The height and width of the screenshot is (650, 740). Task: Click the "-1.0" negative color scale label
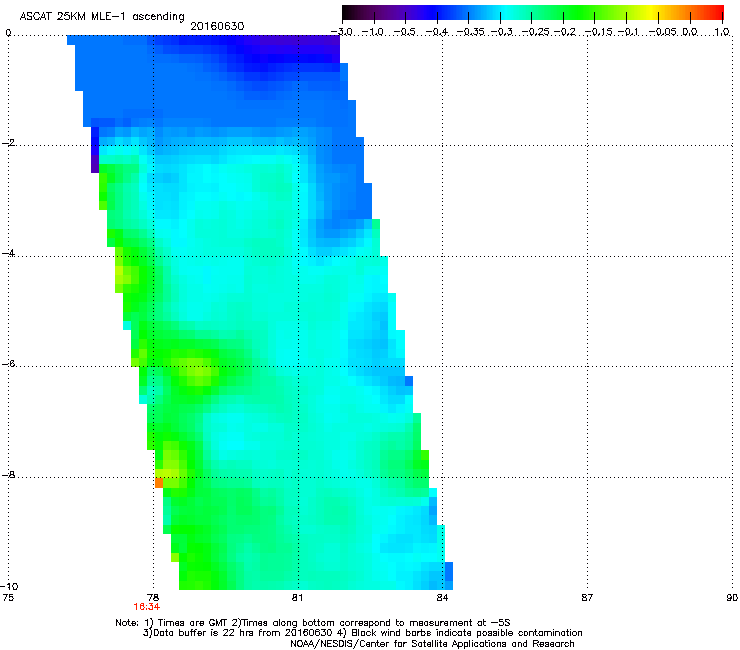point(373,32)
